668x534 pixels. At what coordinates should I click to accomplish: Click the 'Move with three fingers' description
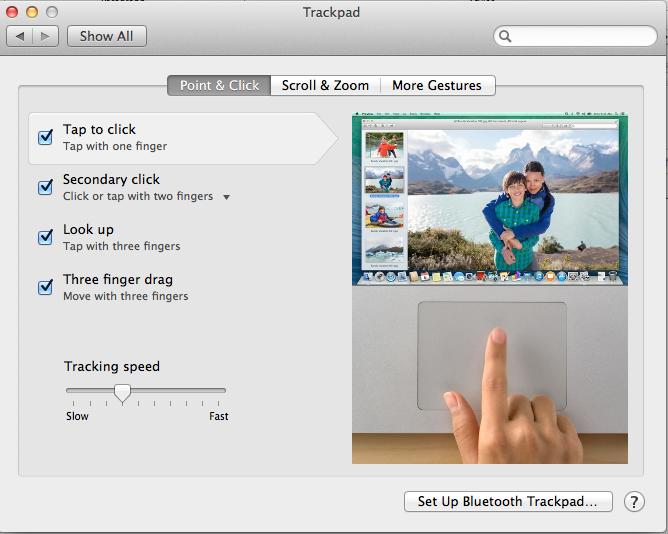126,296
